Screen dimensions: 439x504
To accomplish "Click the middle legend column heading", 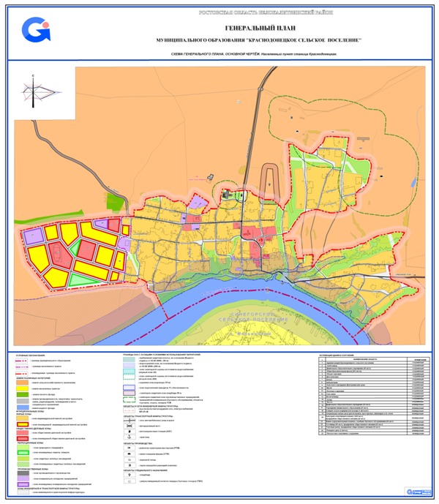I will pyautogui.click(x=168, y=354).
